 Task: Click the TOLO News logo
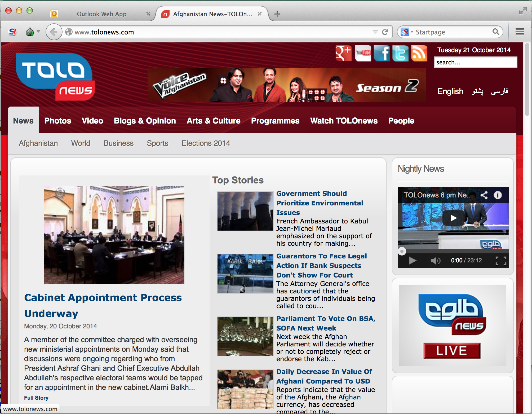tap(55, 77)
